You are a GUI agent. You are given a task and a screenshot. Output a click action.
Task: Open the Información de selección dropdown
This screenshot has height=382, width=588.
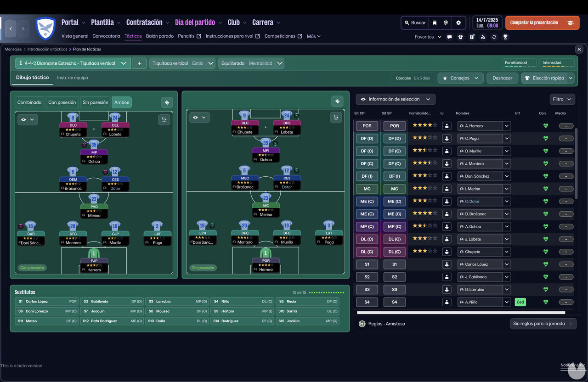click(395, 99)
